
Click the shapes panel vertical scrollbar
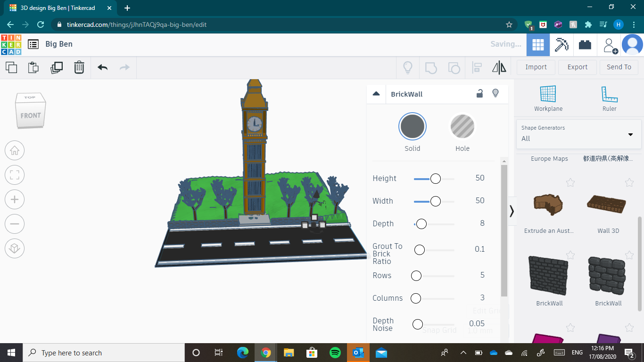click(x=640, y=264)
